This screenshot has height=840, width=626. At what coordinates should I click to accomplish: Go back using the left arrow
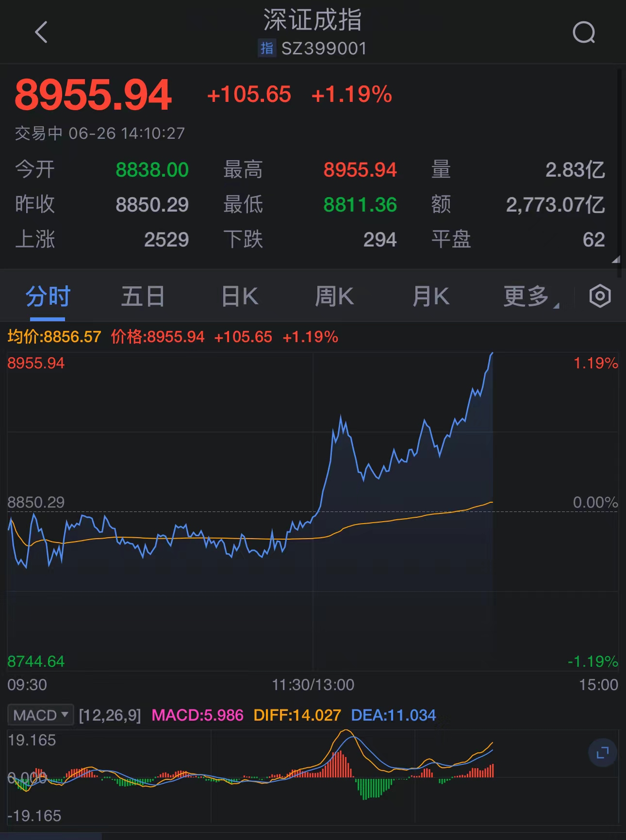pos(41,32)
